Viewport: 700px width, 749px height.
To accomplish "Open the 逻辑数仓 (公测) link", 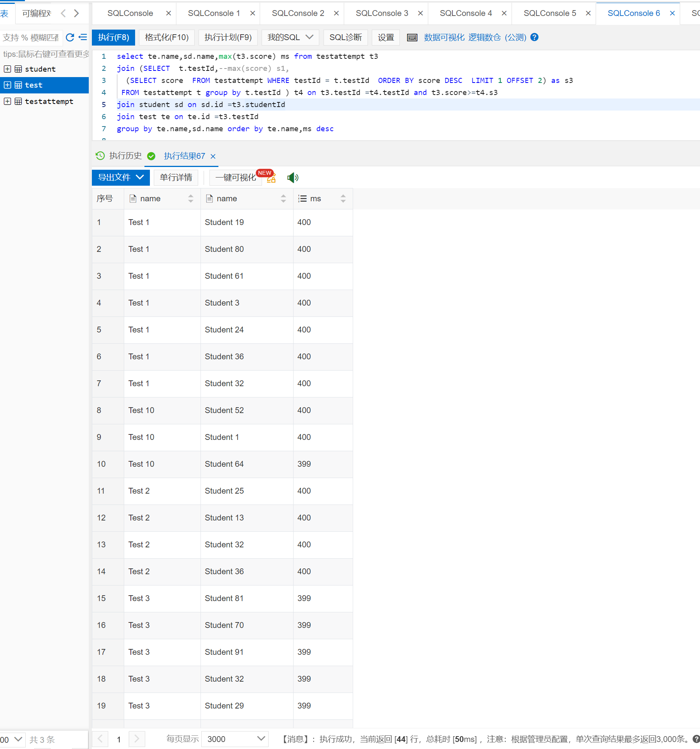I will point(497,37).
